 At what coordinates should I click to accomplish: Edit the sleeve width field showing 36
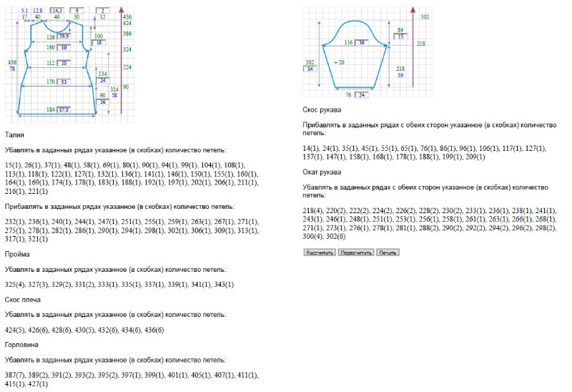click(x=362, y=42)
